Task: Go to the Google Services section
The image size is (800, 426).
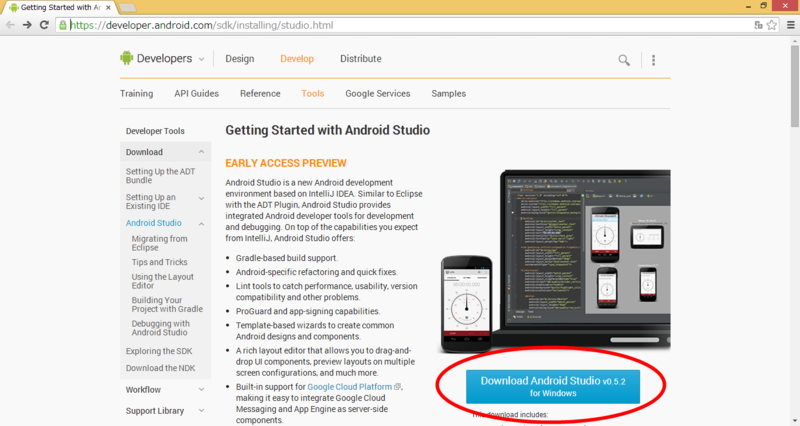Action: coord(378,93)
